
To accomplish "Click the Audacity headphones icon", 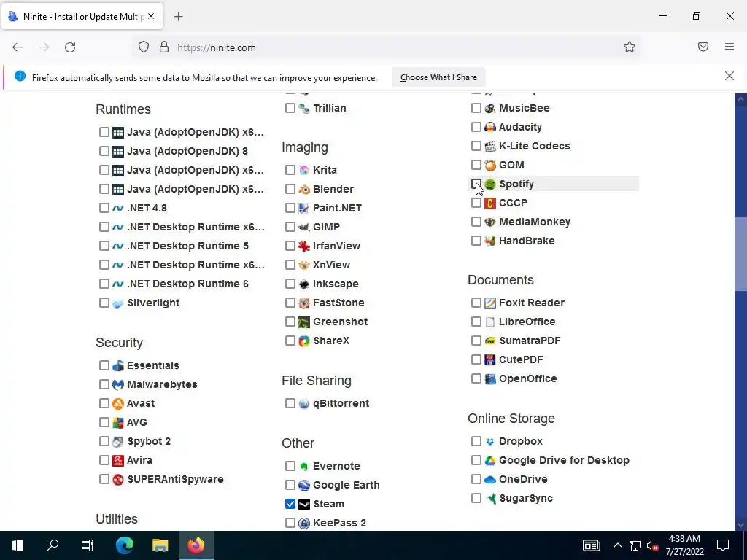I will click(490, 127).
